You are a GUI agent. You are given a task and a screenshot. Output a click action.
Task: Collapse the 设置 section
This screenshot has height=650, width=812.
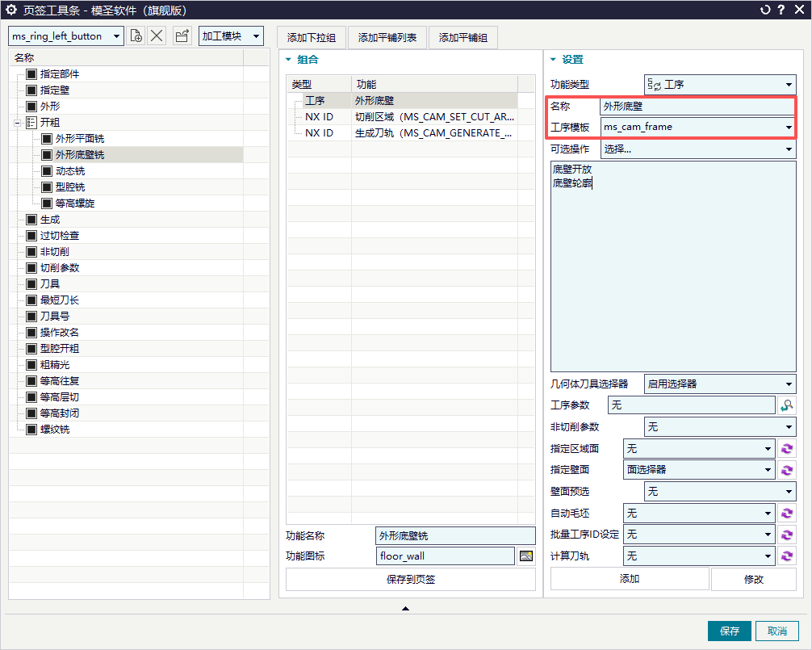point(553,60)
